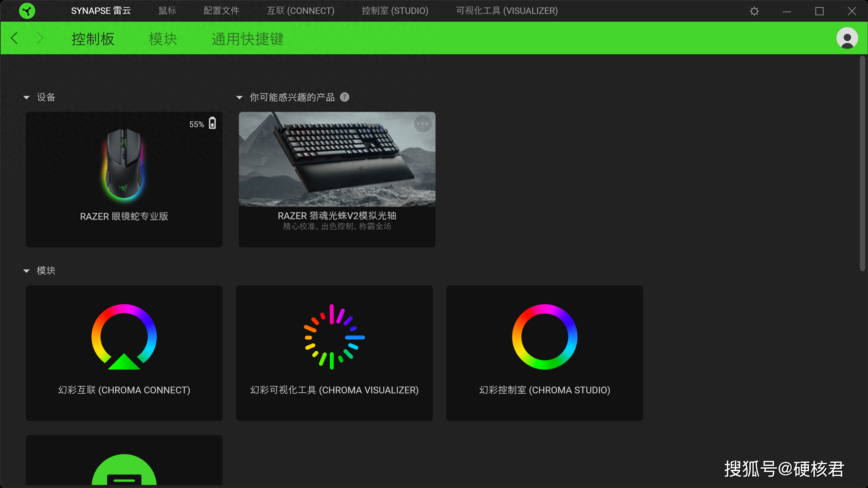Click the Chroma Studio ring icon

point(544,337)
